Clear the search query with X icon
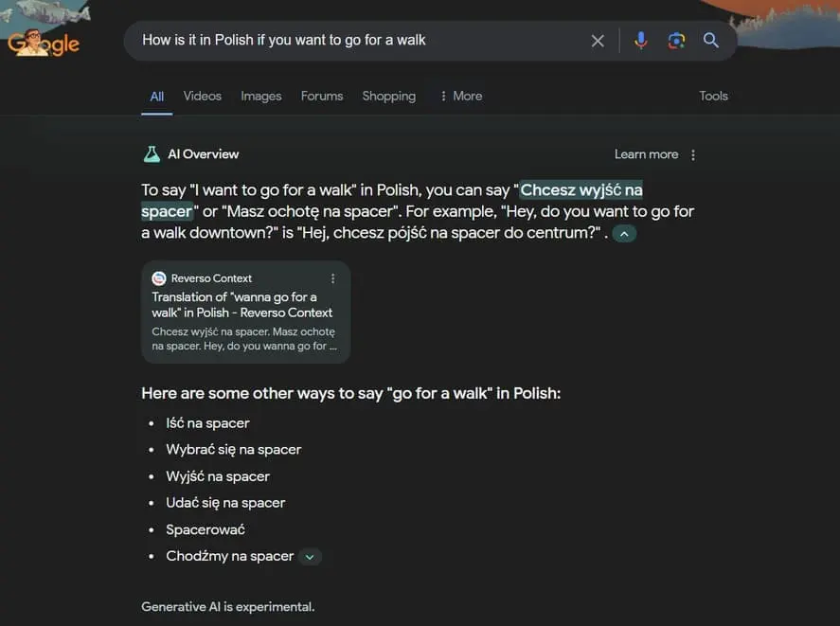This screenshot has width=840, height=626. point(598,41)
